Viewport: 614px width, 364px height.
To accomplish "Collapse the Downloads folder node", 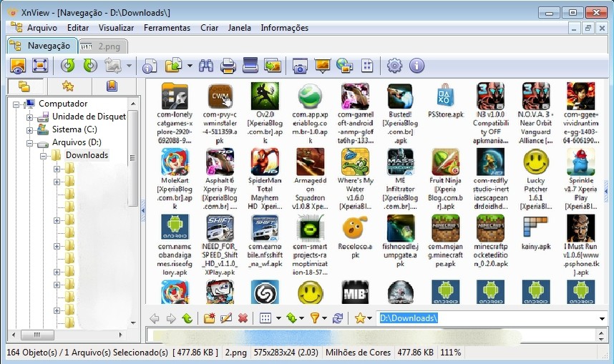I will (x=43, y=156).
